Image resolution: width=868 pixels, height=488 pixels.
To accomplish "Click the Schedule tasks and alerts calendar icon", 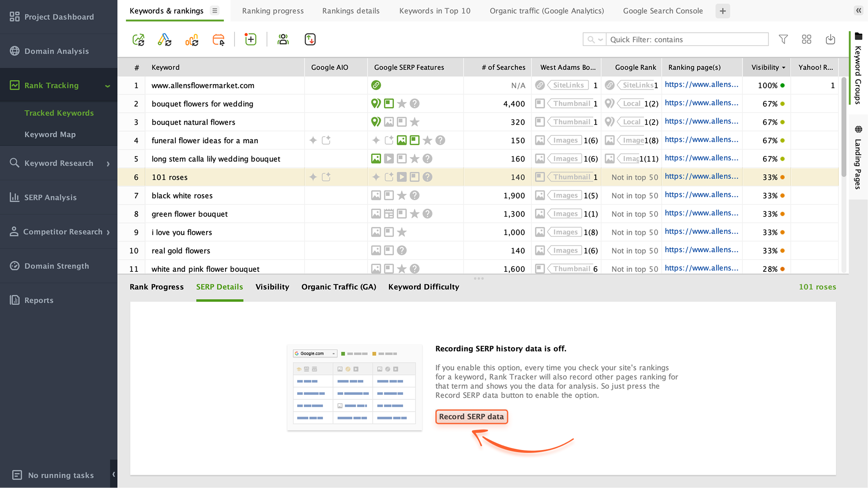I will pos(219,40).
